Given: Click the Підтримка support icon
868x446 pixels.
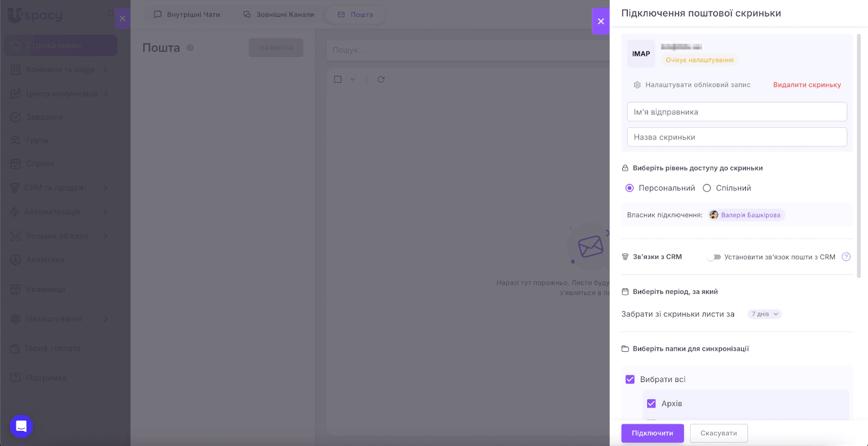Looking at the screenshot, I should tap(16, 378).
